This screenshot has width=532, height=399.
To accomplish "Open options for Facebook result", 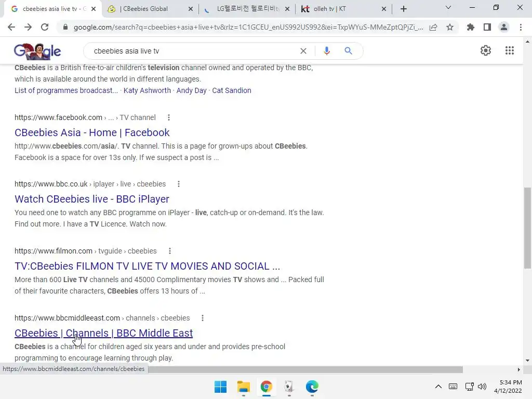I will click(x=169, y=117).
